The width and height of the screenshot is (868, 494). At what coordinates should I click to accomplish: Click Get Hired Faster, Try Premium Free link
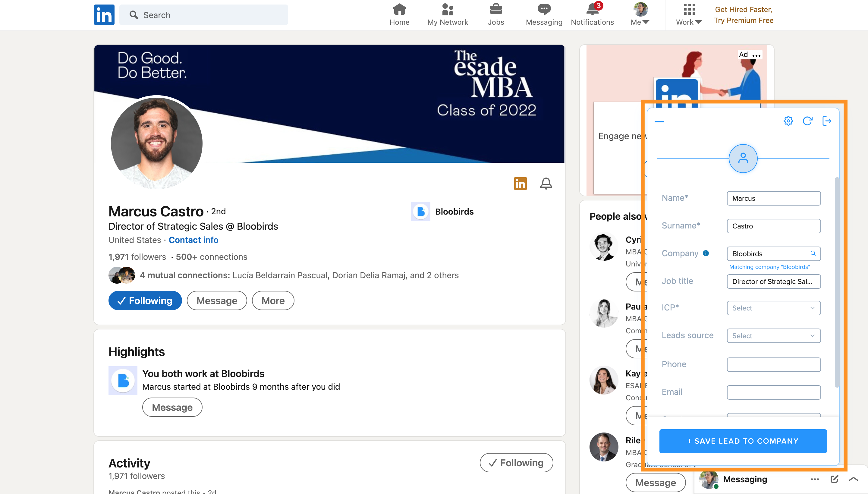[744, 15]
